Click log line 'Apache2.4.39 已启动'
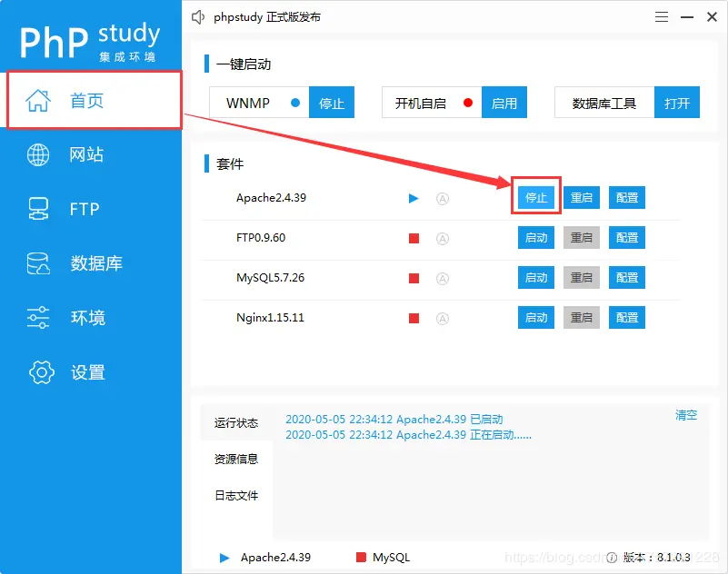Screen dimensions: 728x574 click(394, 420)
